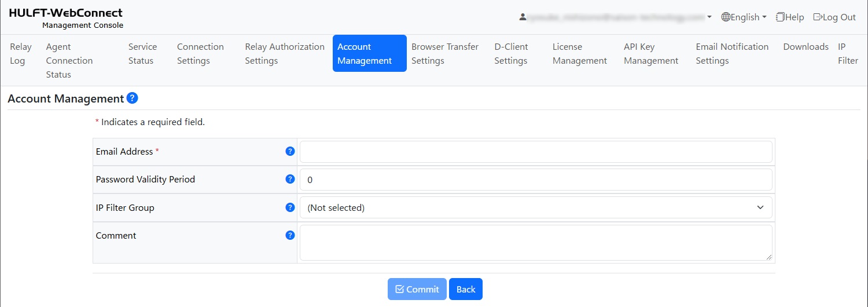Click the Account Management title help icon
Screen dimensions: 868x307
pyautogui.click(x=132, y=98)
